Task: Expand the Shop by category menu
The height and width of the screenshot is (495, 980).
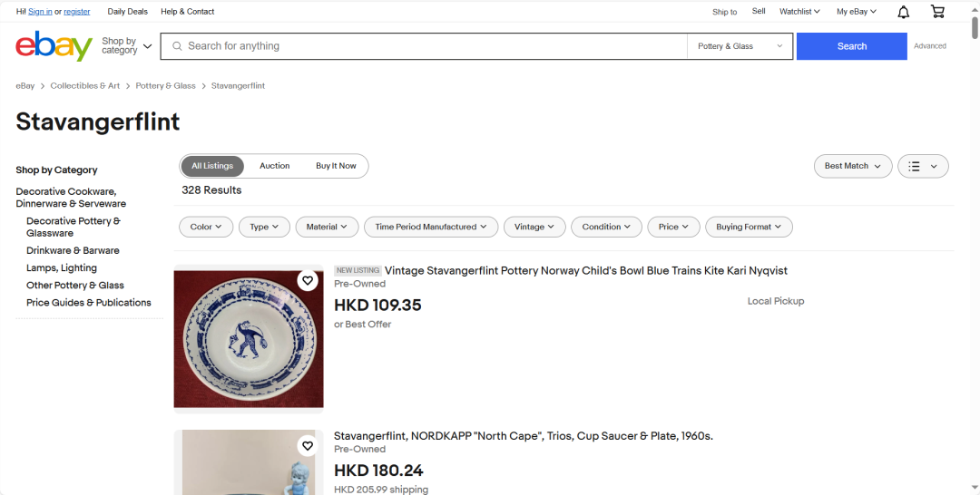Action: pos(126,46)
